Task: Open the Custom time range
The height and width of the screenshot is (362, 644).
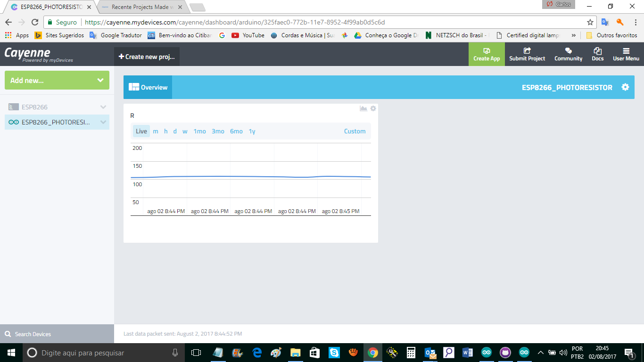Action: (x=355, y=132)
